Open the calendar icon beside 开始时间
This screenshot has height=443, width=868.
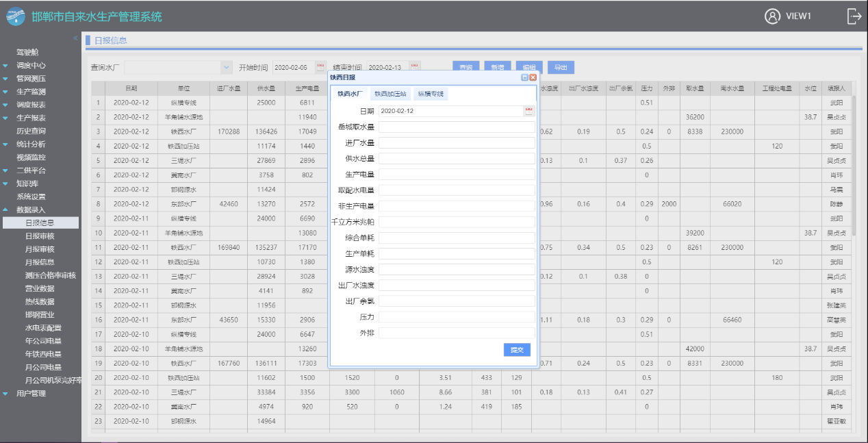point(320,67)
